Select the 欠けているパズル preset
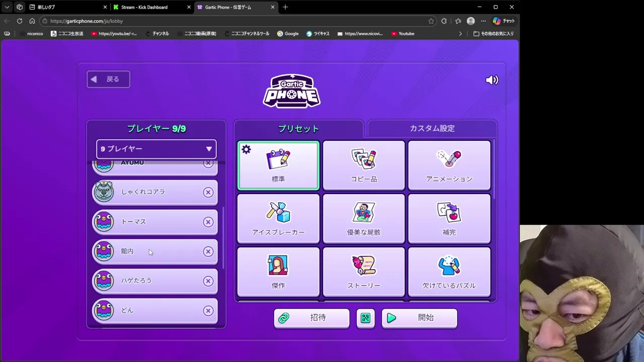The height and width of the screenshot is (362, 644). (449, 272)
